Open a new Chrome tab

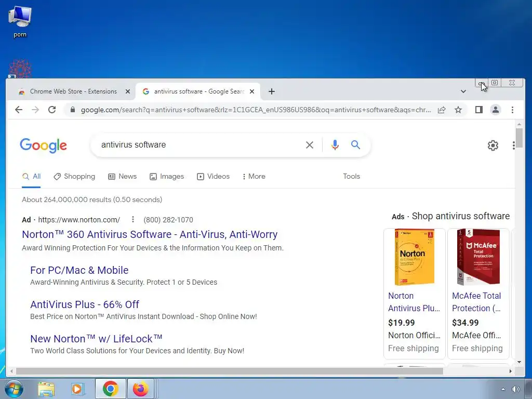pos(271,91)
